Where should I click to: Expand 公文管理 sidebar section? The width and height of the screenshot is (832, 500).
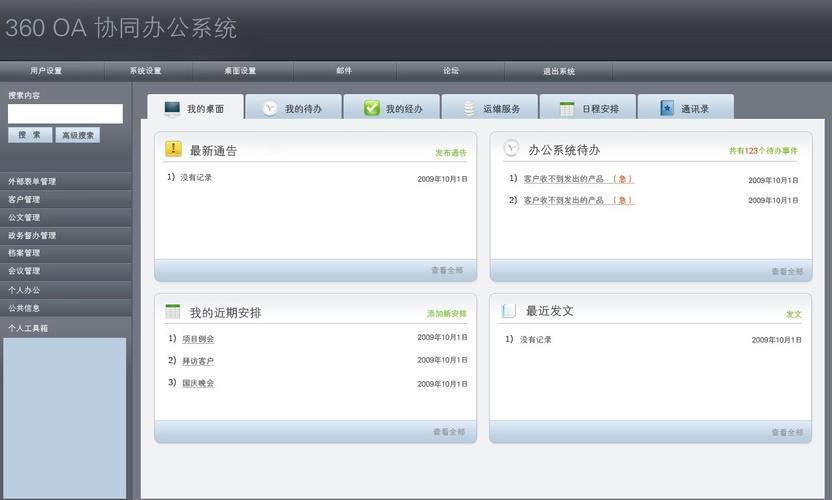(24, 217)
